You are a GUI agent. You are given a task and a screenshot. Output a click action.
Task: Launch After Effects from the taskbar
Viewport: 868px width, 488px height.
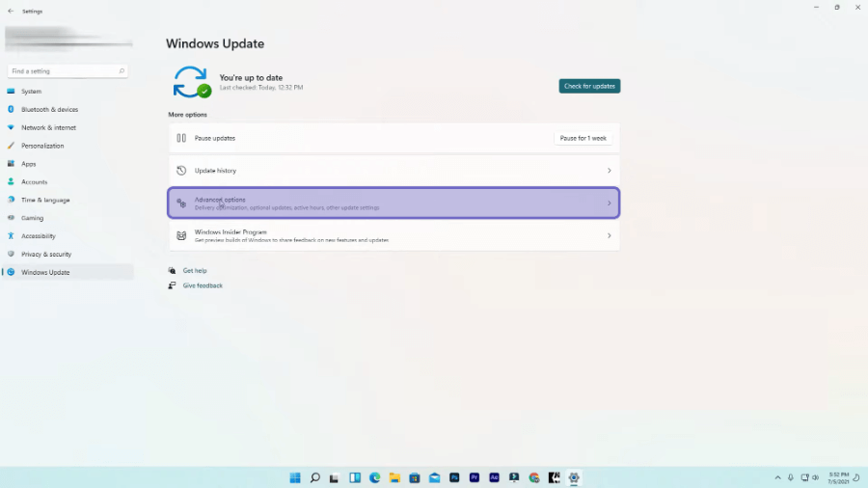[x=494, y=478]
